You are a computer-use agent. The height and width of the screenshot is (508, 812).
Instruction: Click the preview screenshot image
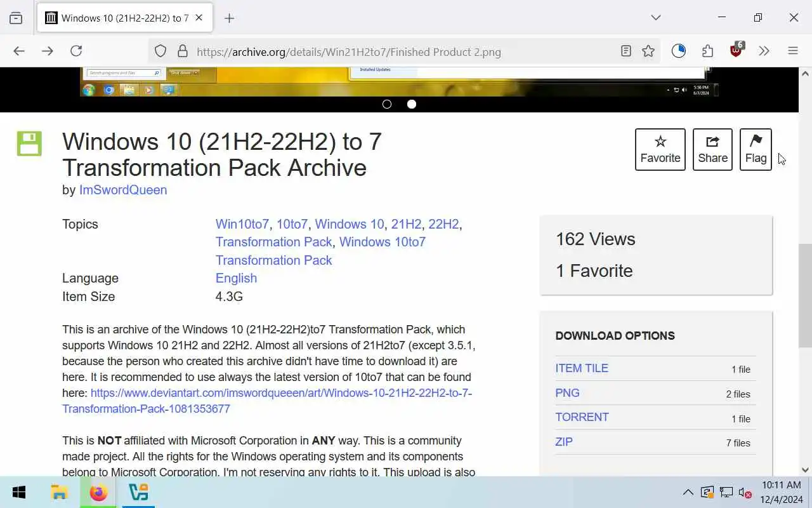399,82
